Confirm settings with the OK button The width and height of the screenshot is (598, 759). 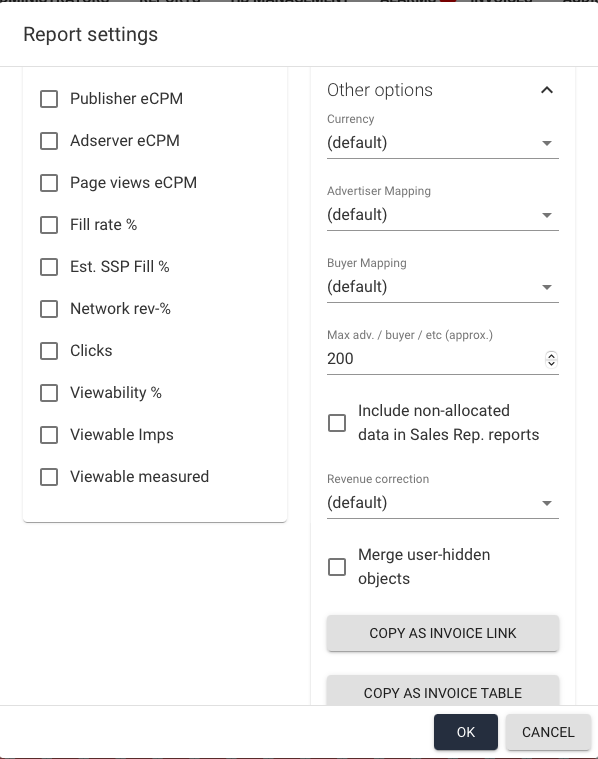pyautogui.click(x=466, y=732)
